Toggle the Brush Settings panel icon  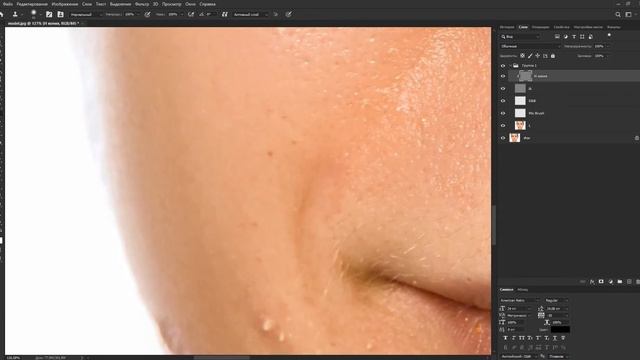(x=49, y=14)
